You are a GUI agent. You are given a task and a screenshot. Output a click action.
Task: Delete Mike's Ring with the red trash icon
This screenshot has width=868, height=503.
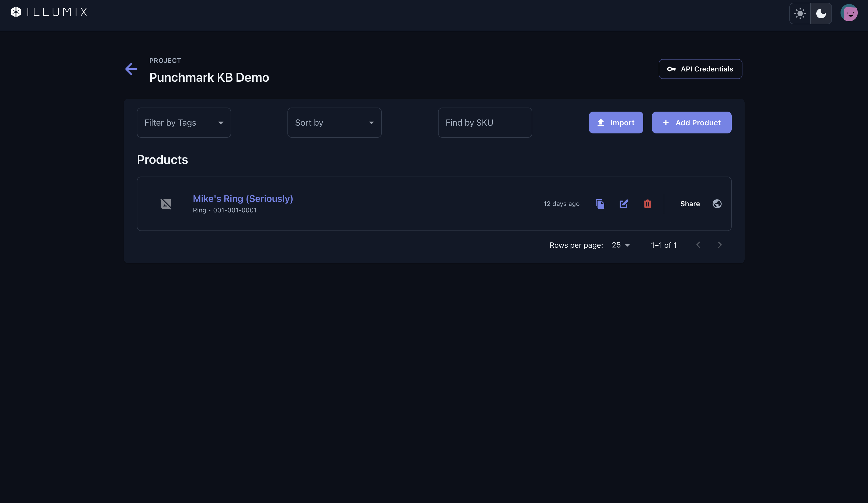click(x=647, y=204)
